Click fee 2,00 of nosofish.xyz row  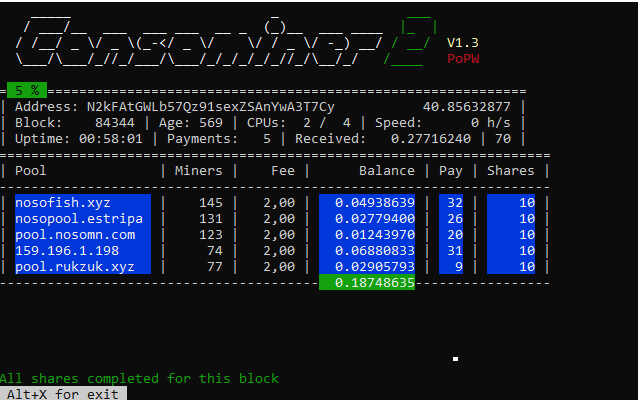coord(279,203)
